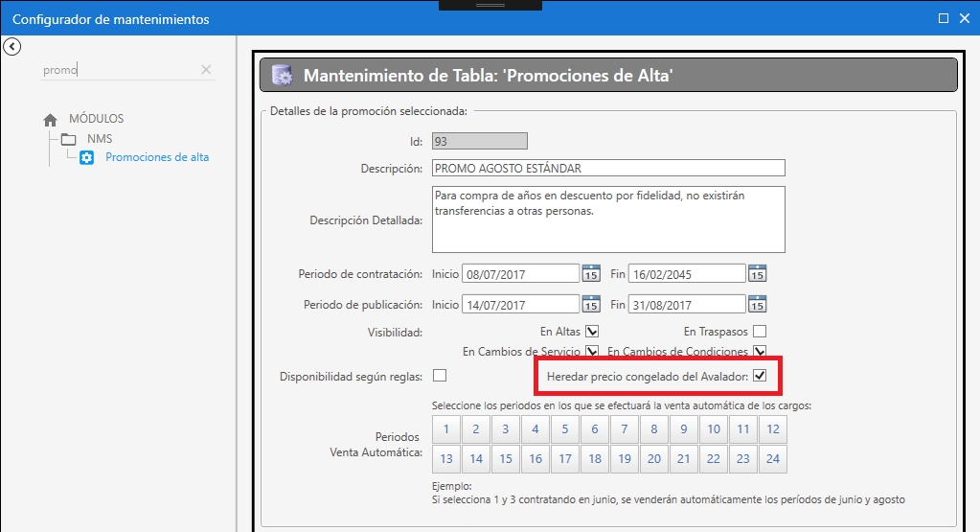Screen dimensions: 980x532
Task: Edit the Descripción field
Action: coord(608,168)
